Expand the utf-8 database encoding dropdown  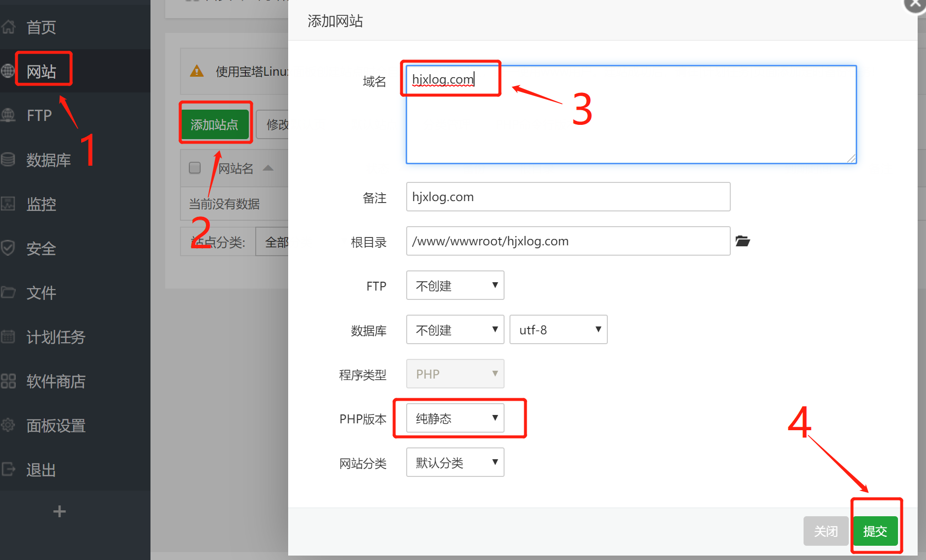coord(558,329)
